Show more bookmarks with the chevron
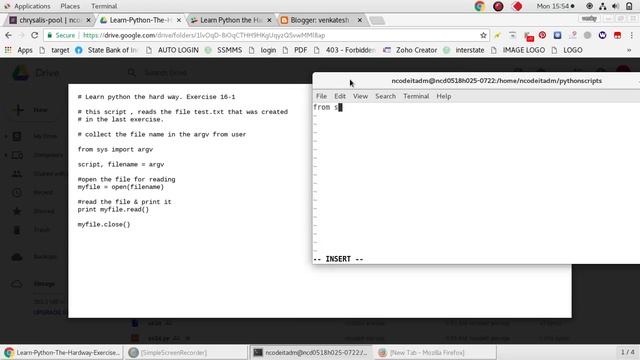640x360 pixels. point(629,50)
